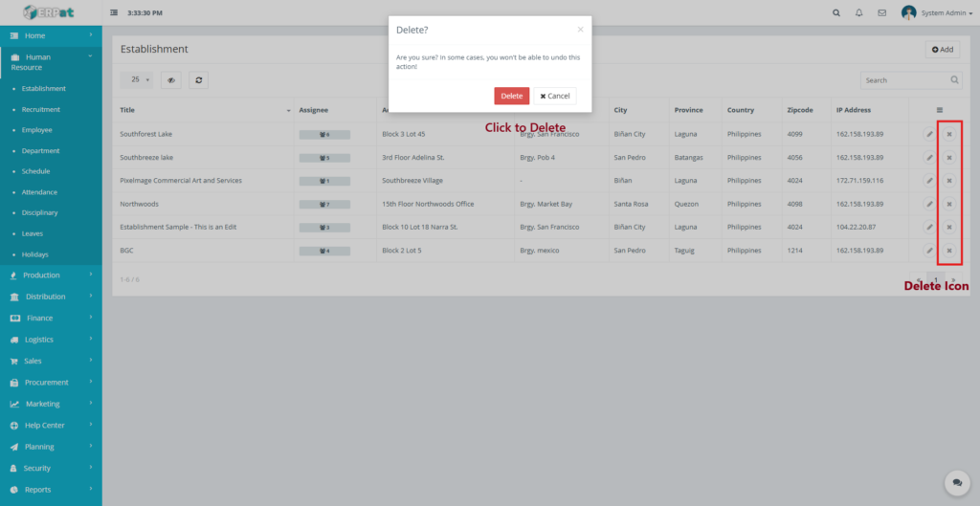
Task: Toggle column visibility eye button
Action: point(171,80)
